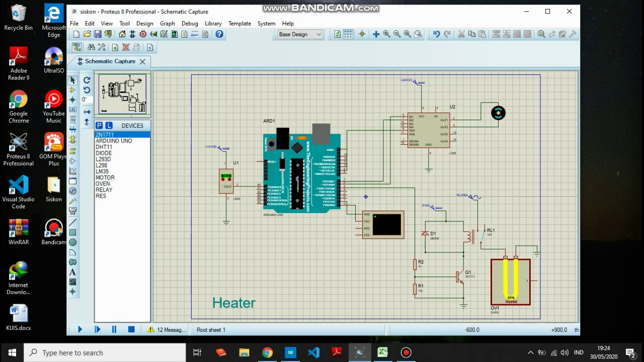Viewport: 644px width, 362px height.
Task: Open the Library menu
Action: pos(213,23)
